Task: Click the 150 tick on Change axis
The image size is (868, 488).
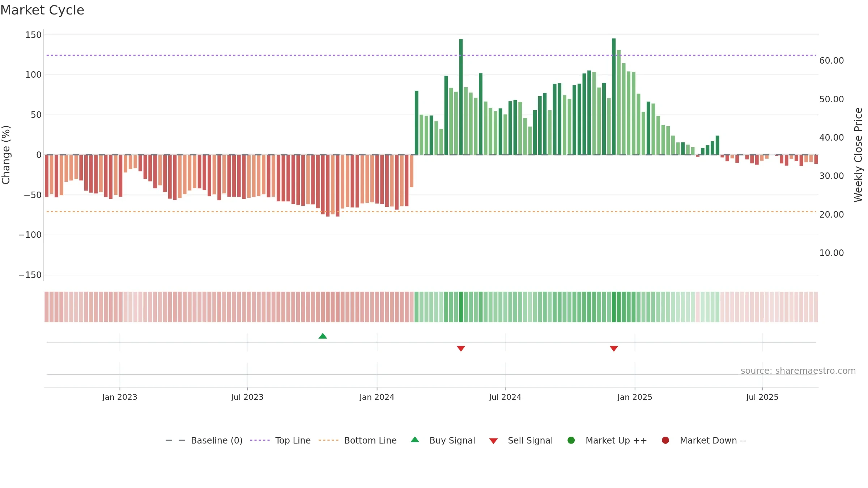Action: [33, 35]
